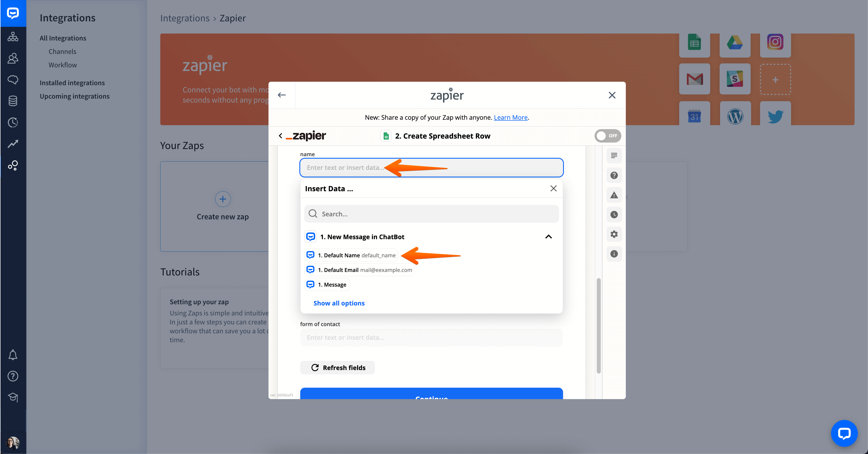Click the Slack tile in the banner
The width and height of the screenshot is (868, 454).
pos(735,79)
